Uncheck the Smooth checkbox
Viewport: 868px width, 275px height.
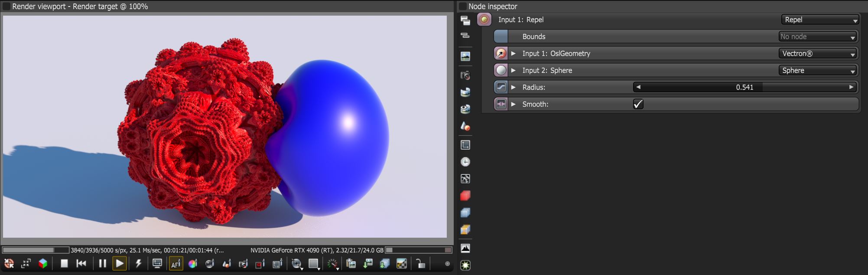click(x=638, y=104)
